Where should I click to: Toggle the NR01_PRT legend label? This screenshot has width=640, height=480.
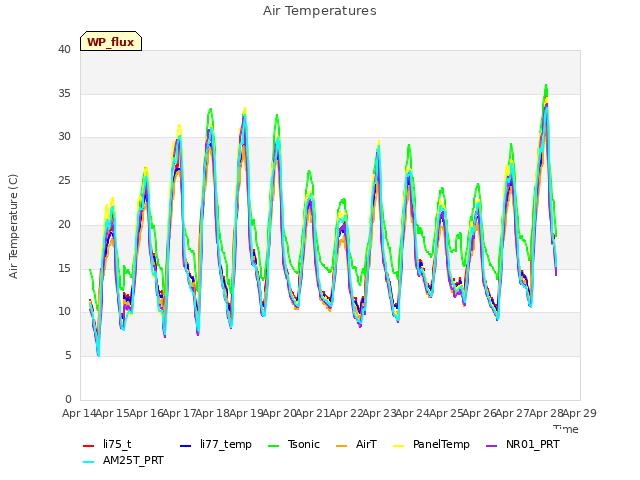click(533, 444)
